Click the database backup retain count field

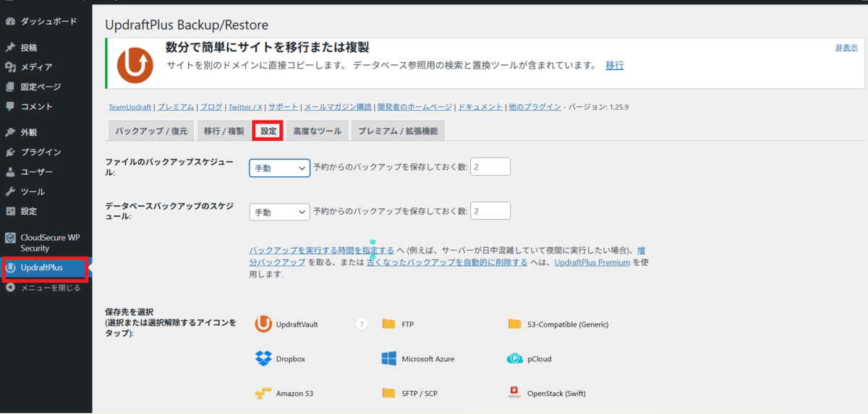490,211
